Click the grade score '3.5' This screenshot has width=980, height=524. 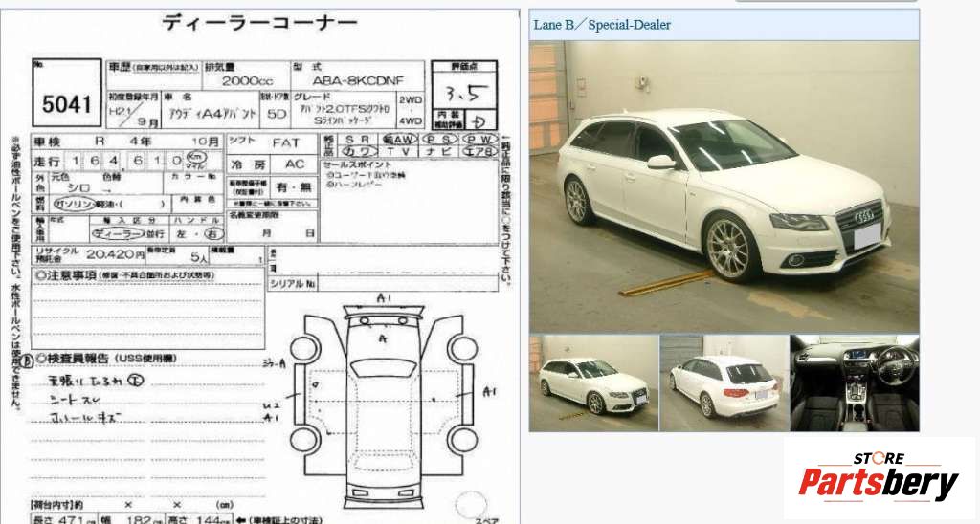click(x=463, y=94)
